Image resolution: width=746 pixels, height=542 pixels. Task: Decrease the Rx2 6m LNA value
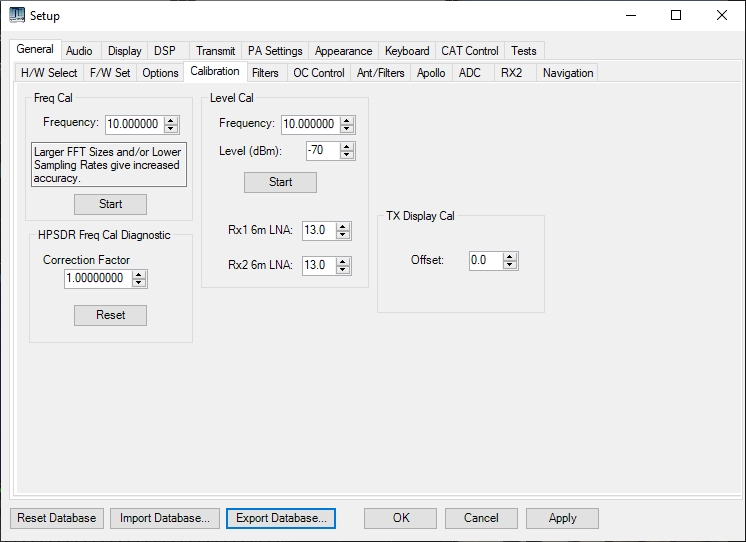pyautogui.click(x=343, y=270)
